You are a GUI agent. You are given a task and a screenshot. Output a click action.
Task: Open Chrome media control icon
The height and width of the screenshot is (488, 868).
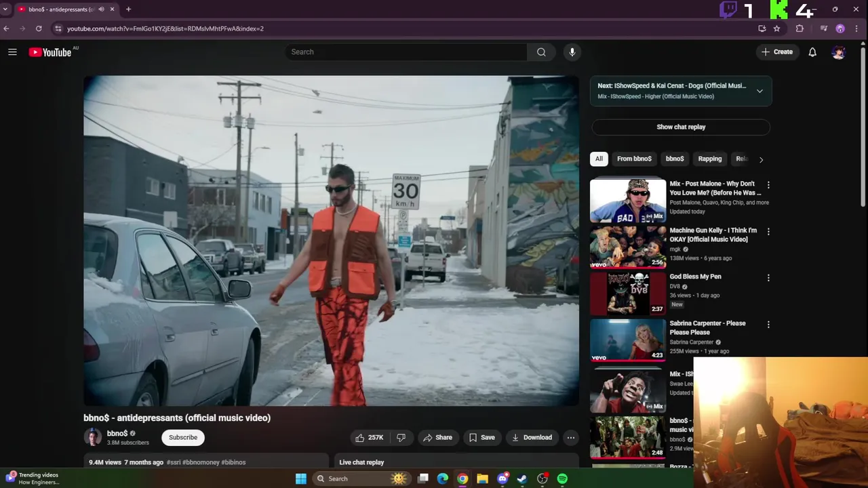(824, 28)
